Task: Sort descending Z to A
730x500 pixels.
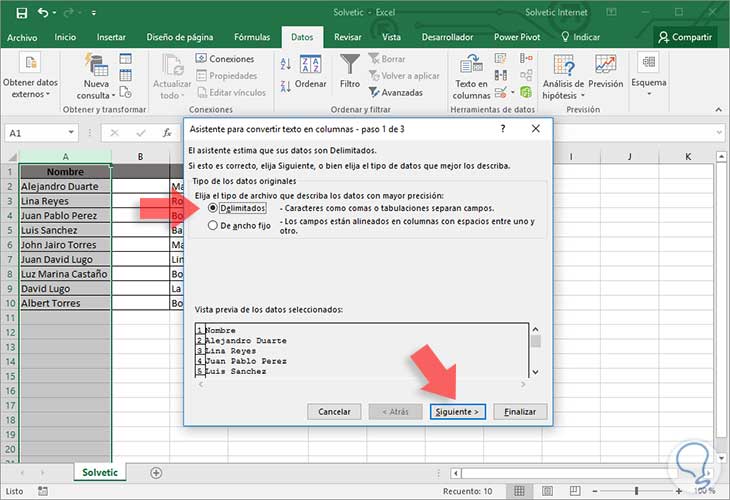Action: coord(285,86)
